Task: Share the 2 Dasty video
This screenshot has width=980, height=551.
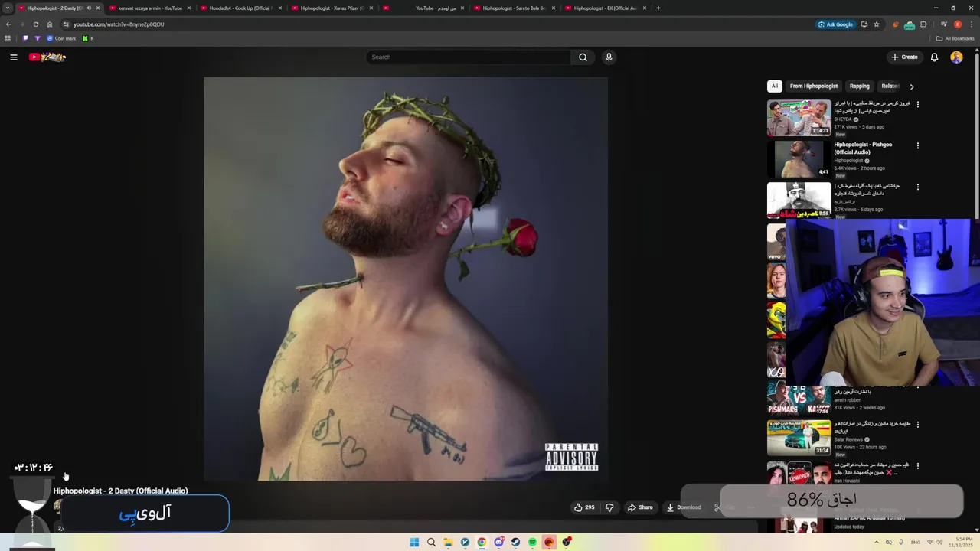Action: tap(640, 507)
